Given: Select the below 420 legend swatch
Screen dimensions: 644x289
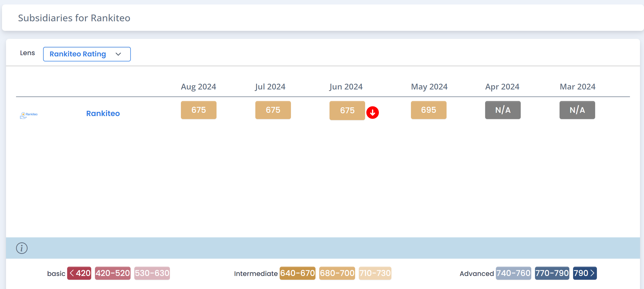Looking at the screenshot, I should (79, 273).
